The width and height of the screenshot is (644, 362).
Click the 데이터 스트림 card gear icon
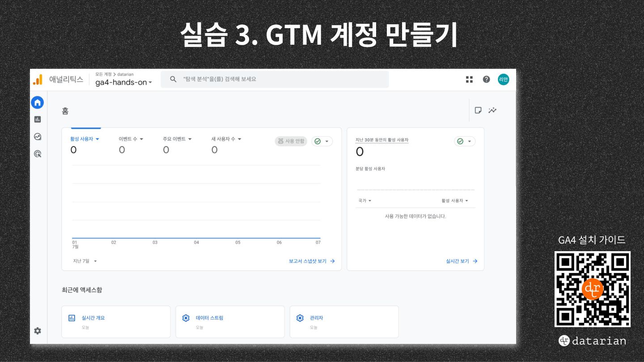point(186,318)
